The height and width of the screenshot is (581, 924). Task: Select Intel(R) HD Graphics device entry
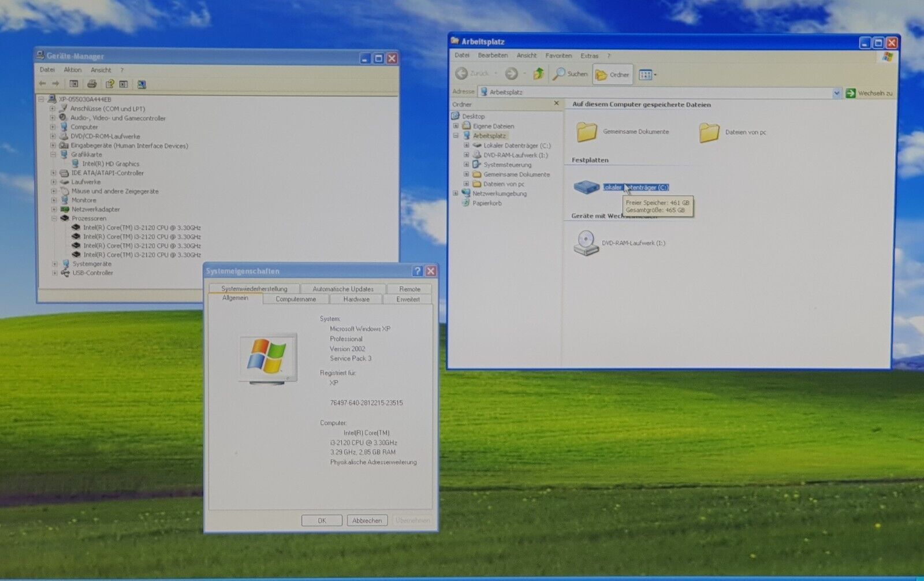[110, 164]
